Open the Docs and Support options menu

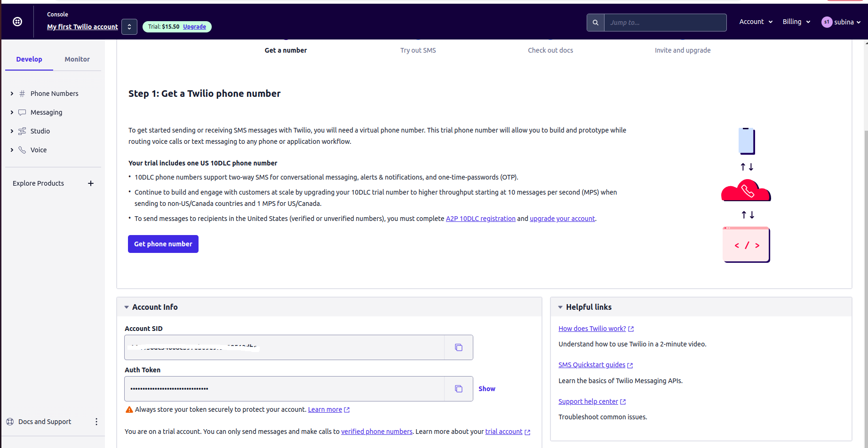96,422
